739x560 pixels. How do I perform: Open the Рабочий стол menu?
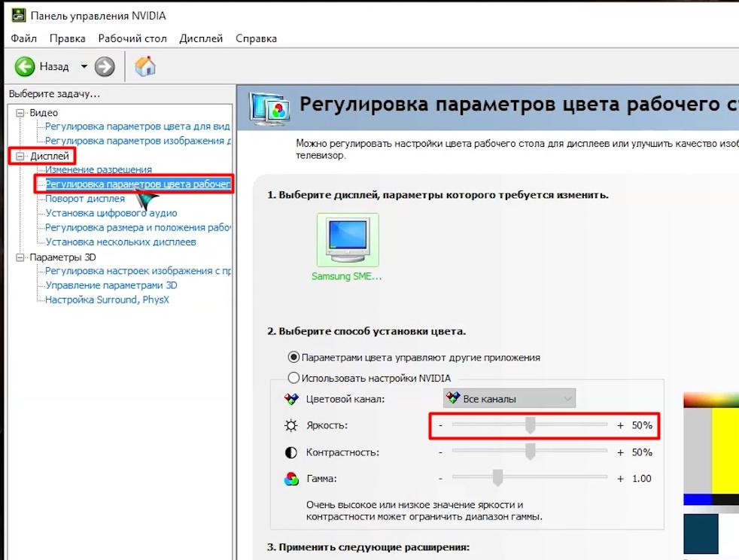click(x=132, y=38)
